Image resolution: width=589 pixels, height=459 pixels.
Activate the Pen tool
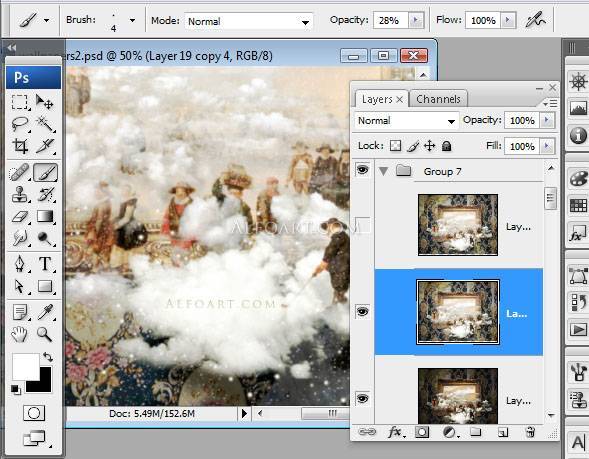tap(20, 264)
